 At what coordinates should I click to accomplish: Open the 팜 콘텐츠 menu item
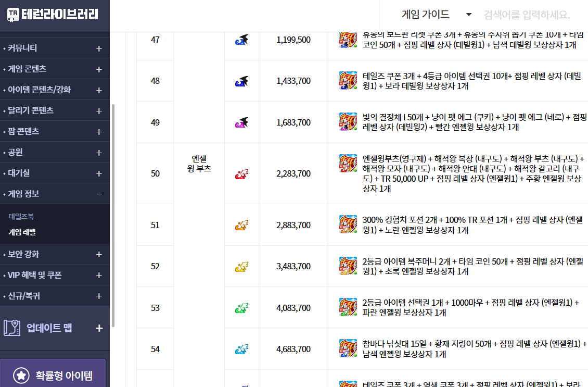click(x=23, y=131)
